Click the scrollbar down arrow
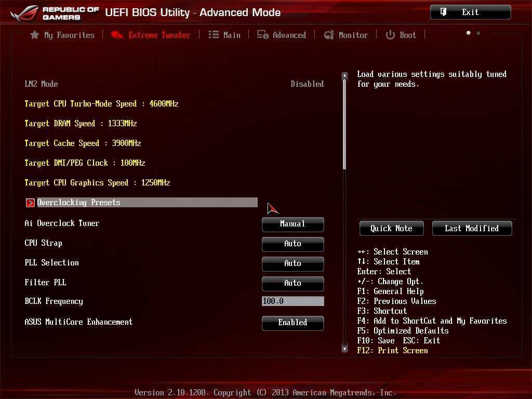The width and height of the screenshot is (532, 399). [x=344, y=349]
